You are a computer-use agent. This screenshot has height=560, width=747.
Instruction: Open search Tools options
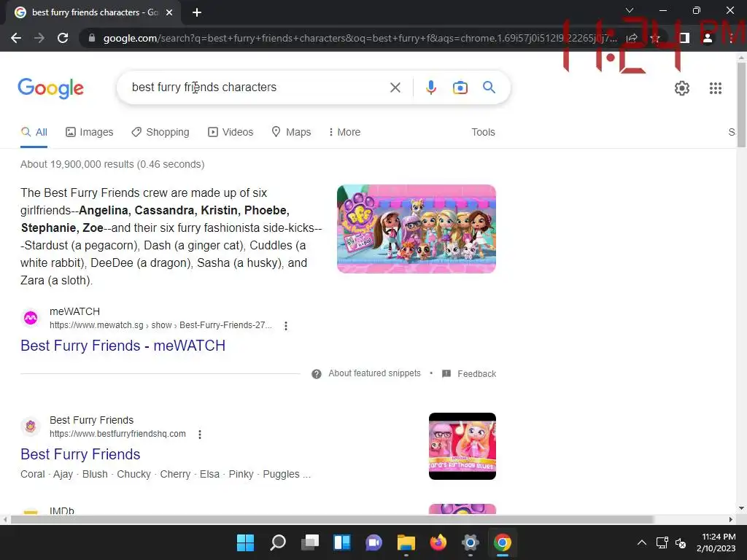tap(483, 133)
